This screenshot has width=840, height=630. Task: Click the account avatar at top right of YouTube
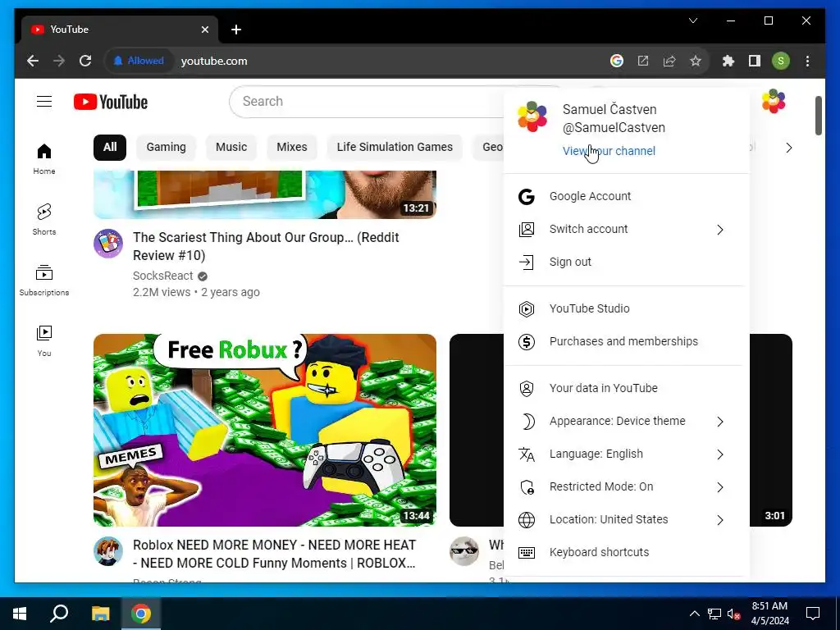coord(774,101)
